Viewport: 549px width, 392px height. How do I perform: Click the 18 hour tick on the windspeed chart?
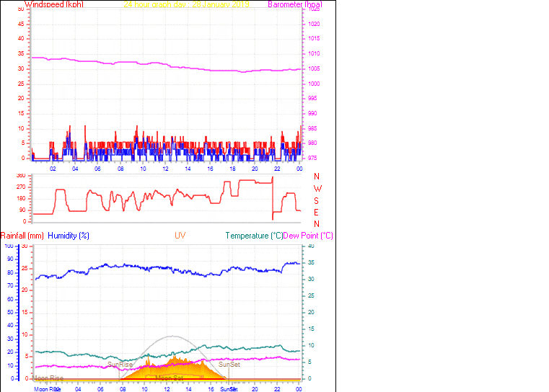coord(232,169)
